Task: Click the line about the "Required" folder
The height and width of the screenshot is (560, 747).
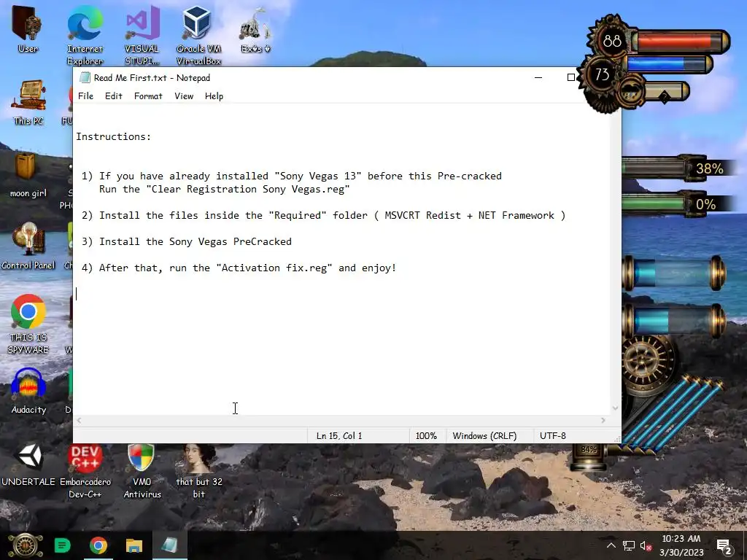Action: point(323,215)
